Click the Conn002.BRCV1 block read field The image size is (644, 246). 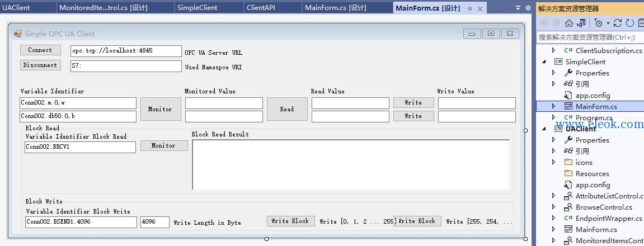(x=80, y=148)
